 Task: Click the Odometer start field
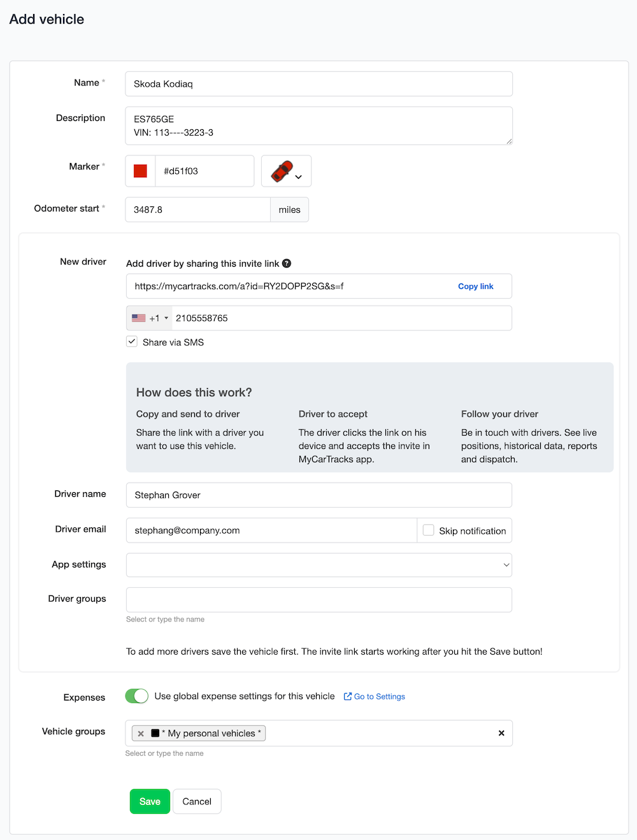(197, 210)
